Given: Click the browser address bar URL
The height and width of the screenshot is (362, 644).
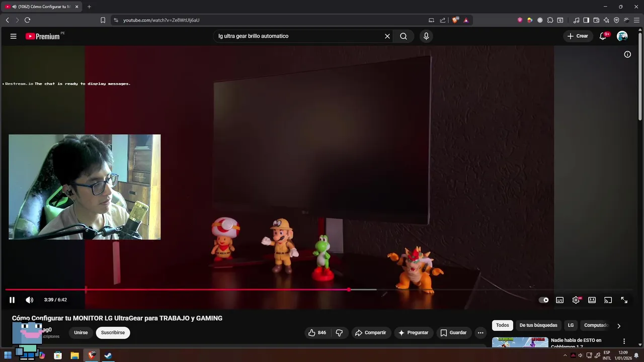Looking at the screenshot, I should (x=161, y=20).
